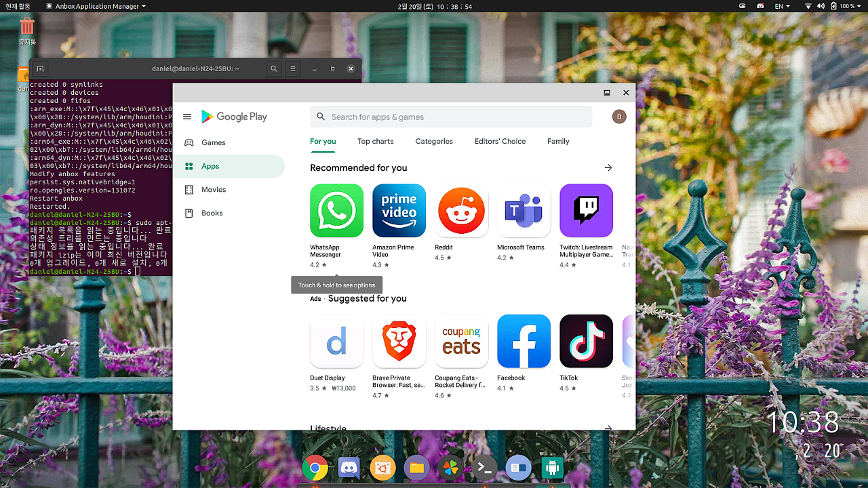
Task: Switch to the Editors' Choice tab
Action: tap(500, 141)
